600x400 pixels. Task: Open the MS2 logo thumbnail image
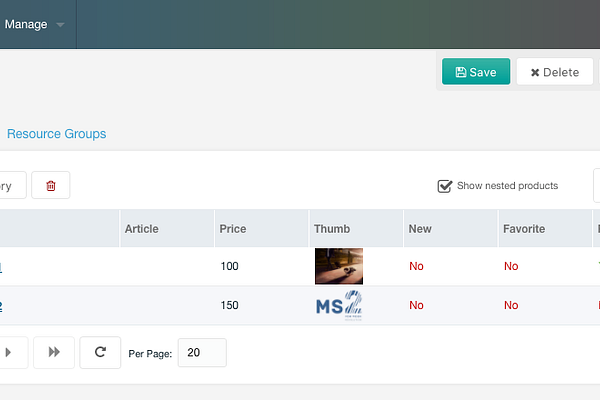click(339, 305)
